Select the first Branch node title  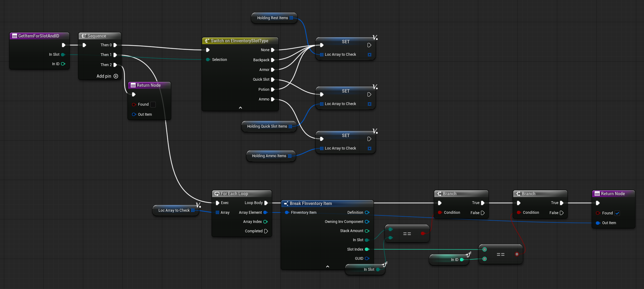[x=450, y=194]
